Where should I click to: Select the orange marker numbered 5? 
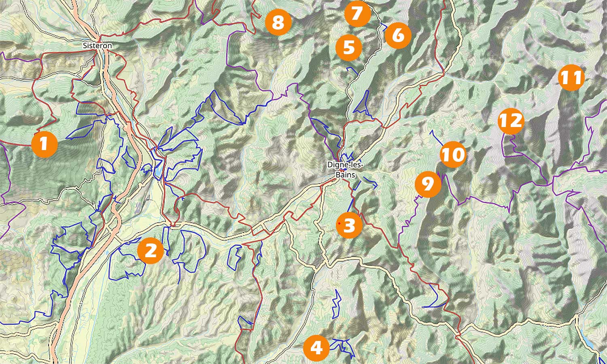pyautogui.click(x=348, y=48)
